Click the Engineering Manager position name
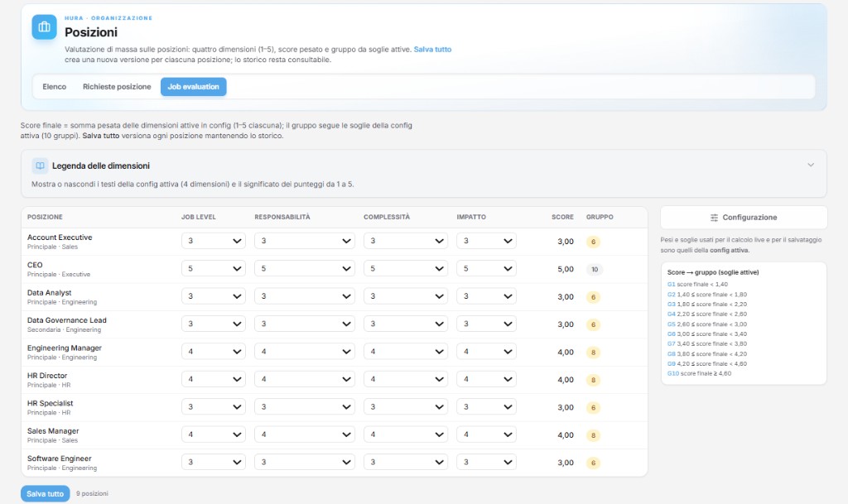 [65, 348]
